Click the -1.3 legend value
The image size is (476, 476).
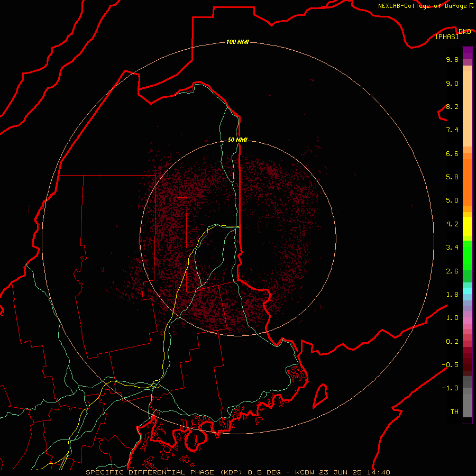[x=450, y=388]
